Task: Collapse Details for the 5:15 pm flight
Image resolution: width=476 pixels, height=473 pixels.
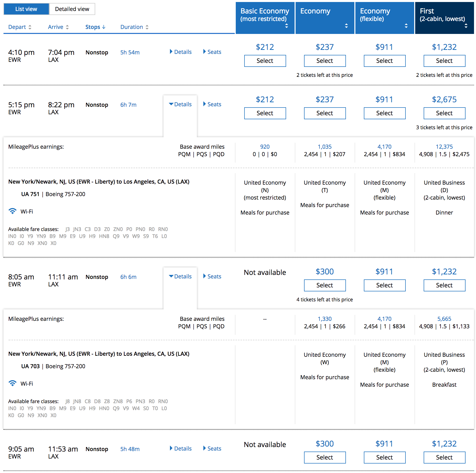Action: (x=180, y=104)
